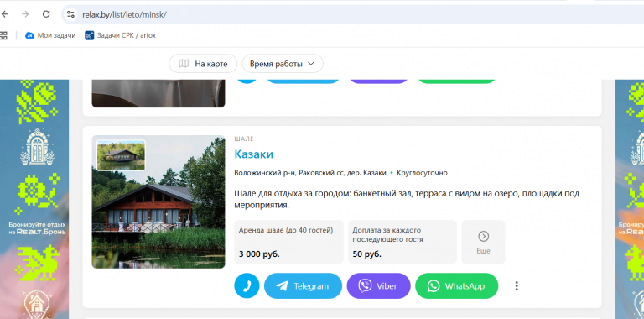Open the left Realt.Бронь advertisement banner
644x319 pixels.
34,199
